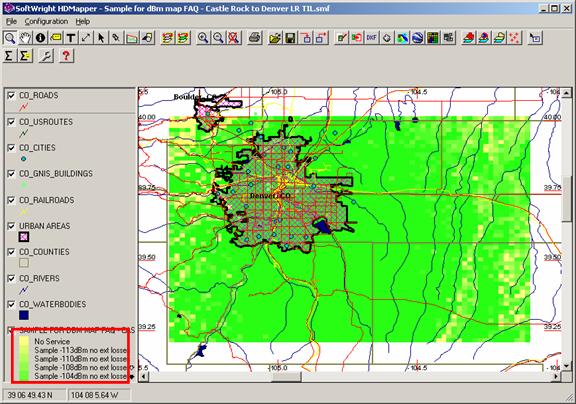Click the URBAN AREAS pink symbol swatch
This screenshot has width=576, height=404.
tap(24, 237)
